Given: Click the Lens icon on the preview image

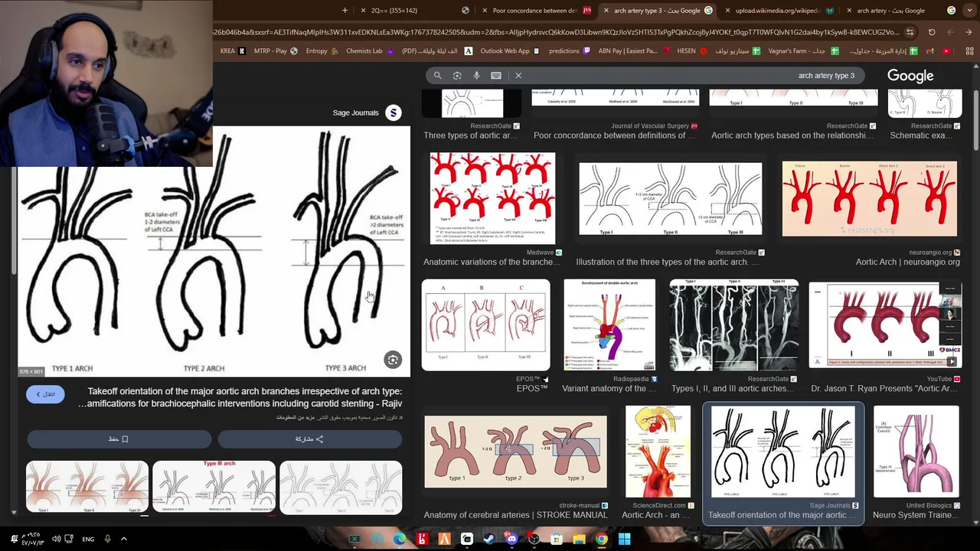Looking at the screenshot, I should 393,360.
